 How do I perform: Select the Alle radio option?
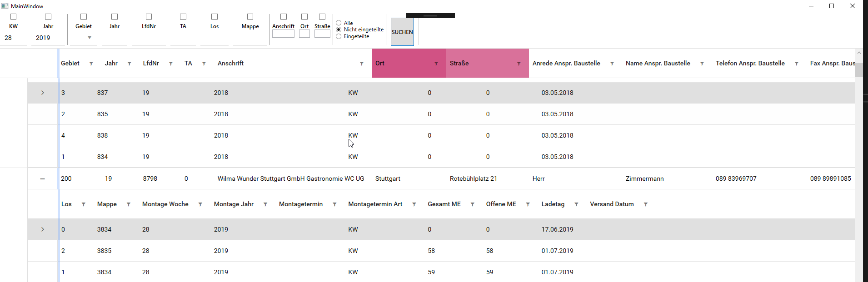pyautogui.click(x=339, y=23)
